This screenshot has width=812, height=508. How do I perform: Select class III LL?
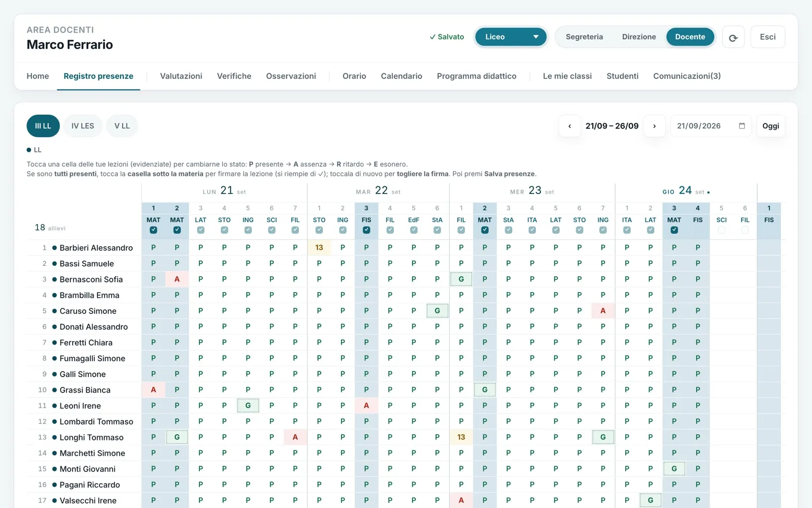43,126
